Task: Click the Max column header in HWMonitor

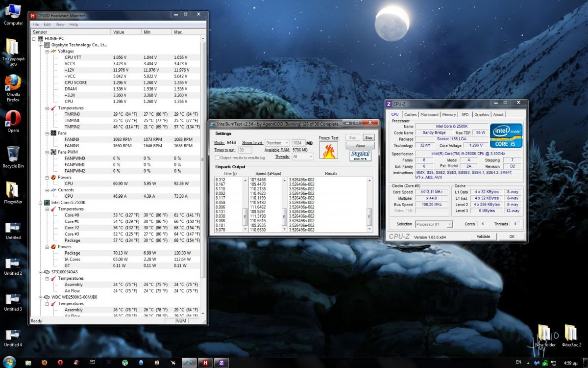Action: coord(186,32)
